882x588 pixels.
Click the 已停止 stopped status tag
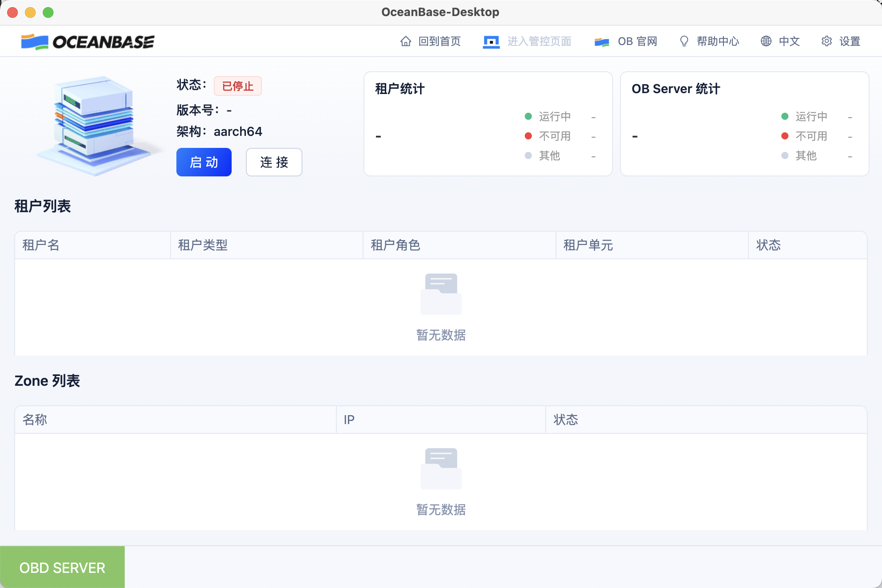[237, 86]
